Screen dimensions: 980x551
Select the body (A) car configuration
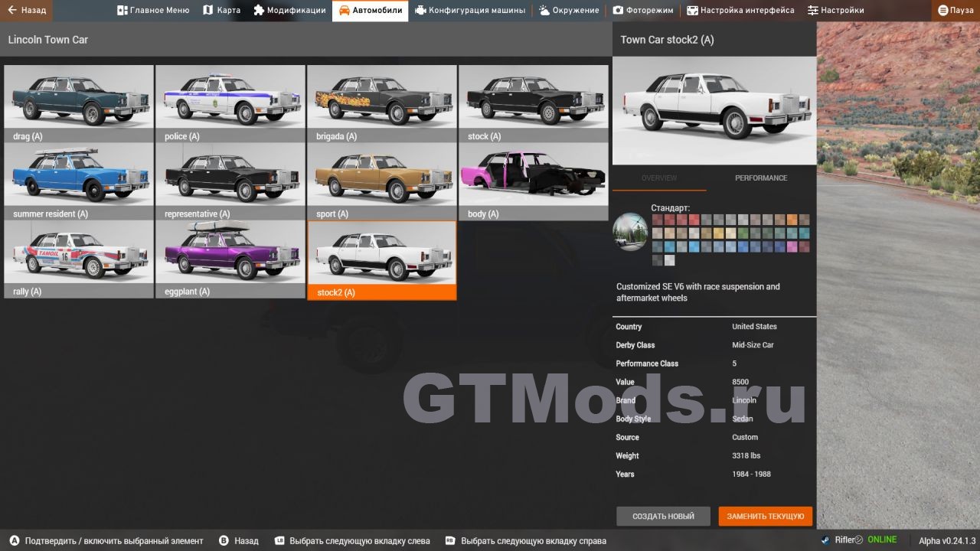pos(534,181)
